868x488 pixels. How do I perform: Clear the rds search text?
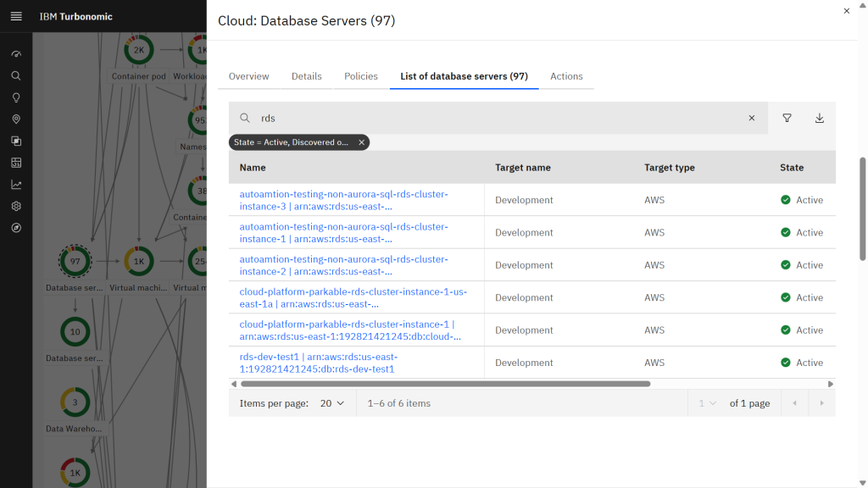pos(751,118)
